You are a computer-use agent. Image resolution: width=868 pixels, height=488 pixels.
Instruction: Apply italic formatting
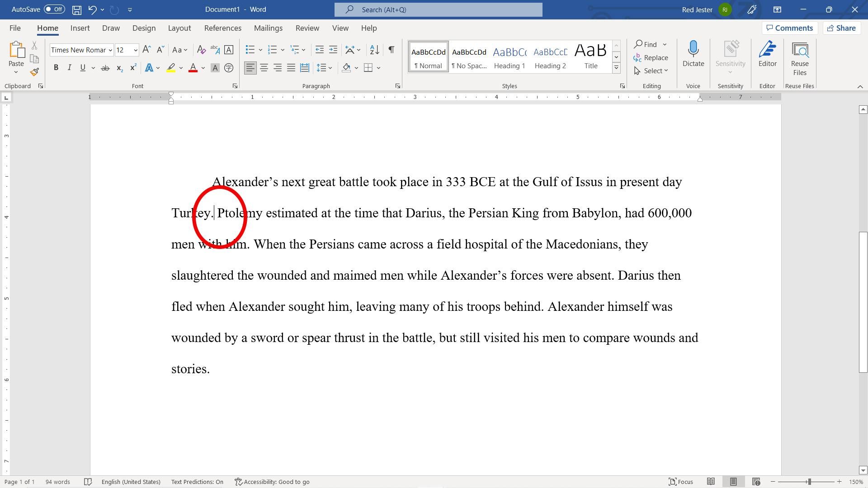click(x=69, y=67)
